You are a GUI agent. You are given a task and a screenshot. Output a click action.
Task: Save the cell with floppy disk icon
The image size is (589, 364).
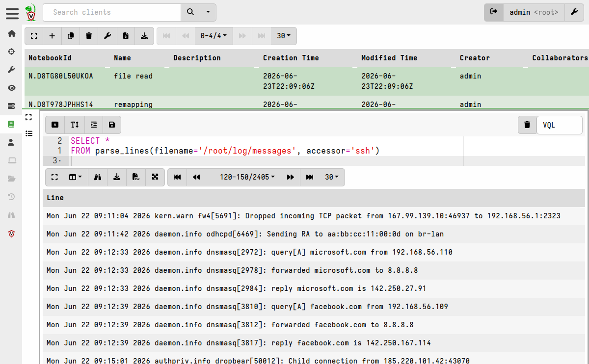click(112, 125)
